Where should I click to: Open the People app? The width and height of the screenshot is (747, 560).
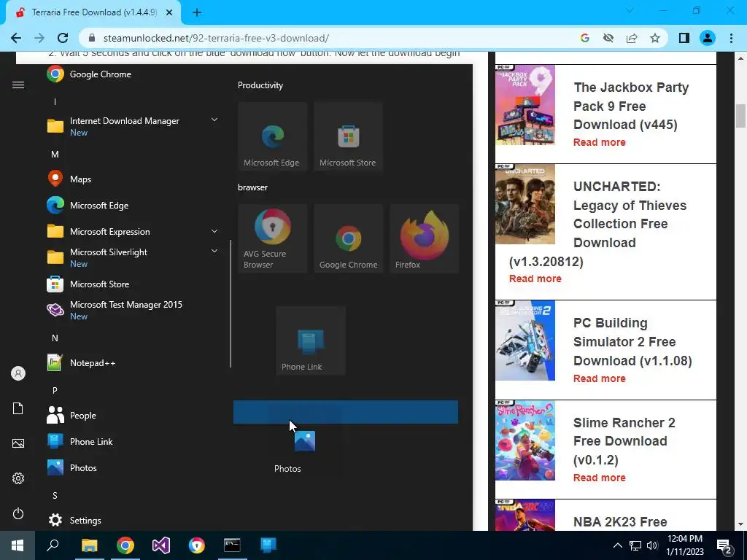pos(71,415)
